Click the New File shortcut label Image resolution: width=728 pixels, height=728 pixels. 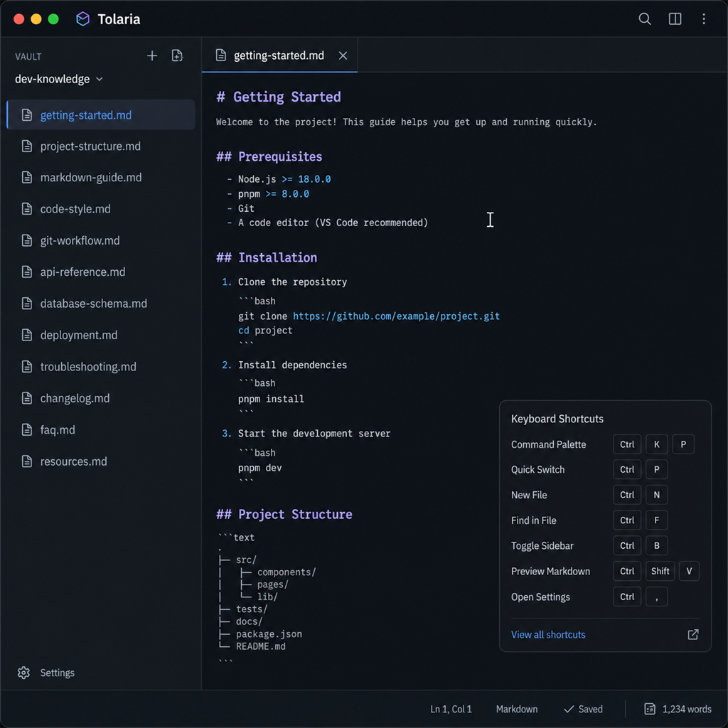529,495
